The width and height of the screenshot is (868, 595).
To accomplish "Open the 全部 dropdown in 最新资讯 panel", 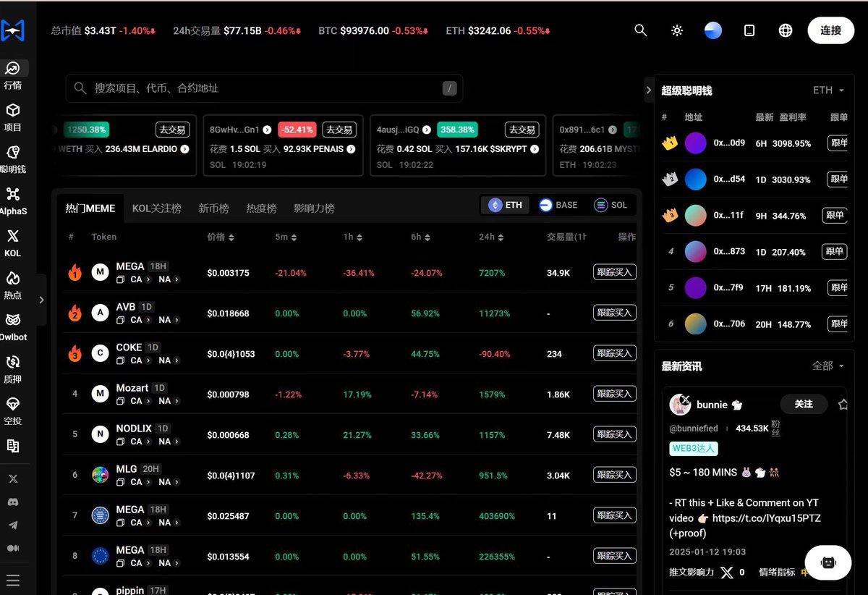I will tap(828, 366).
